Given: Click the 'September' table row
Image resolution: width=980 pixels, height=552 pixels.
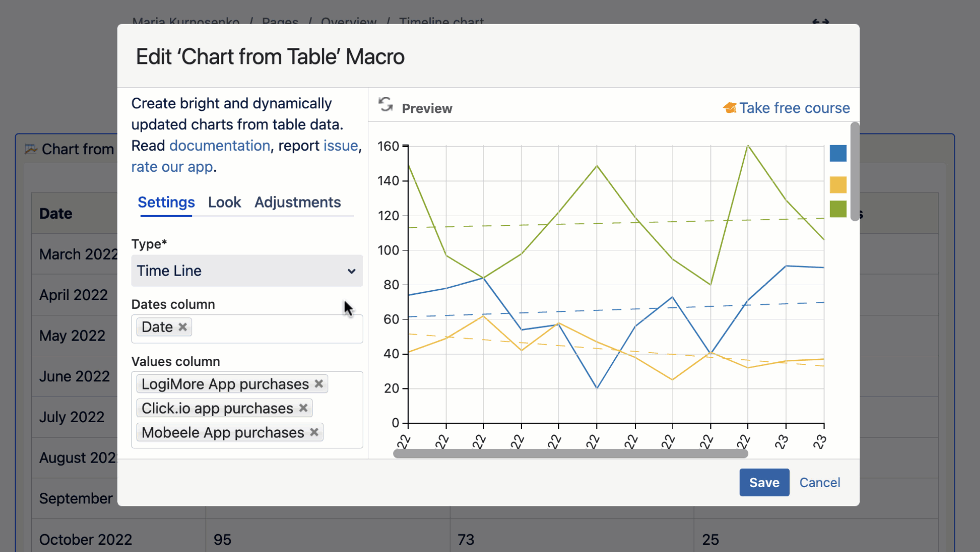Looking at the screenshot, I should 76,498.
